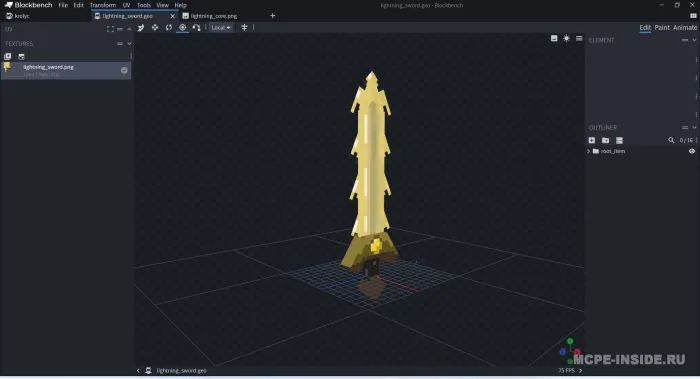Image resolution: width=700 pixels, height=379 pixels.
Task: Switch to Animate mode
Action: pyautogui.click(x=685, y=28)
